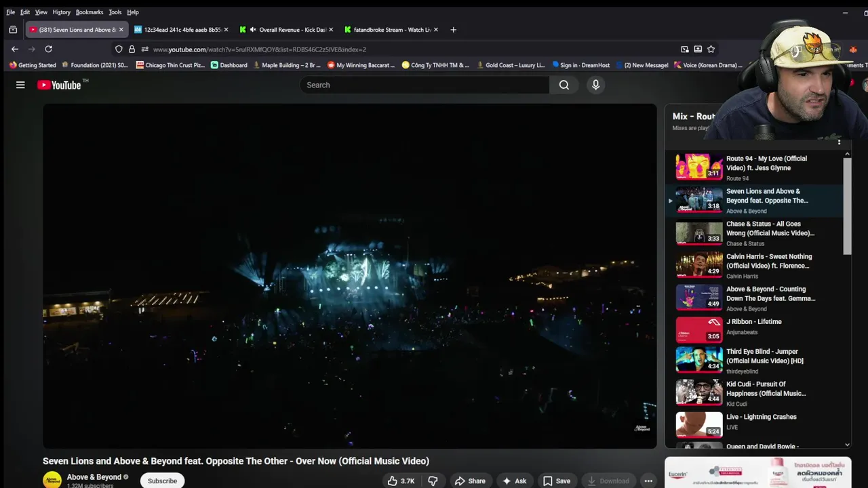Image resolution: width=868 pixels, height=488 pixels.
Task: View the site security padlock info
Action: coord(132,49)
